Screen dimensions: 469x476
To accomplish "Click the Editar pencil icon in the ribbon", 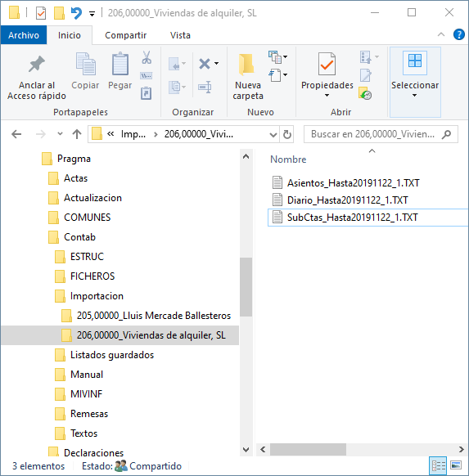I will tap(366, 75).
